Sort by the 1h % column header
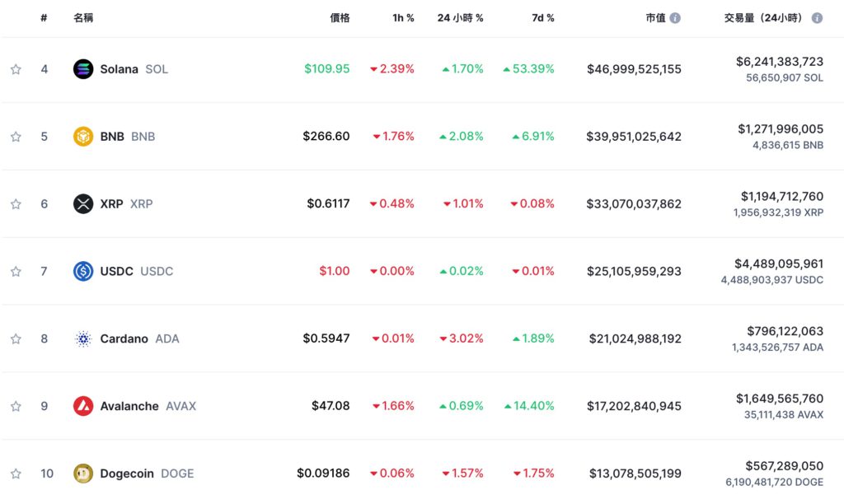This screenshot has height=504, width=844. tap(403, 18)
